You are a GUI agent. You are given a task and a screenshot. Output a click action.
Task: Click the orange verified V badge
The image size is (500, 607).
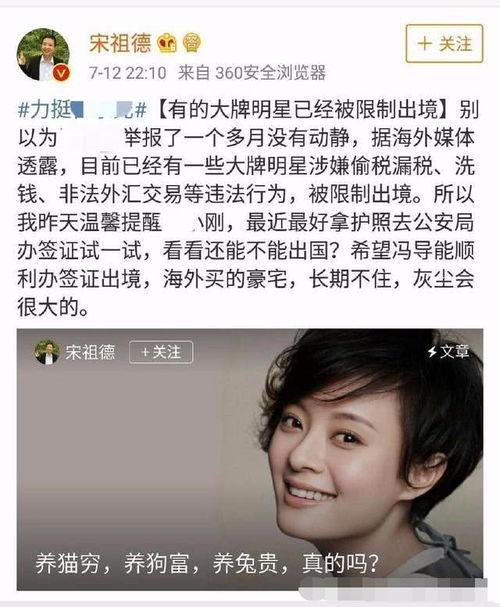[62, 73]
